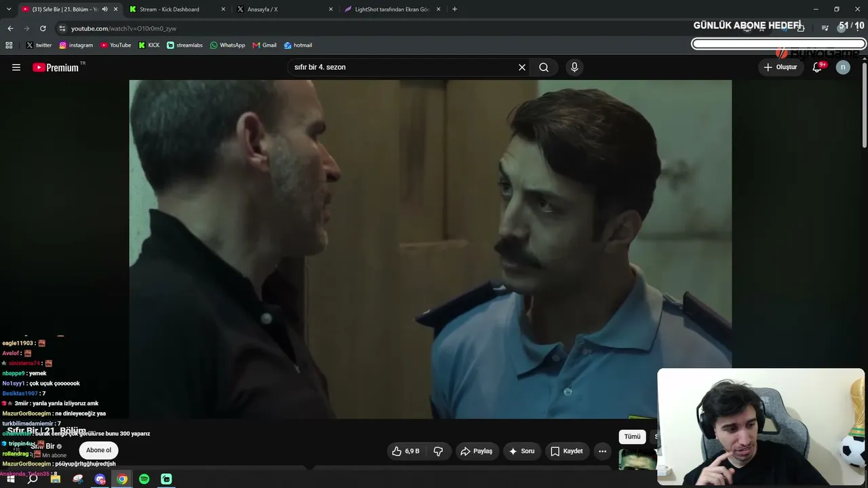868x488 pixels.
Task: Close the Anasayfa / X tab
Action: [331, 9]
